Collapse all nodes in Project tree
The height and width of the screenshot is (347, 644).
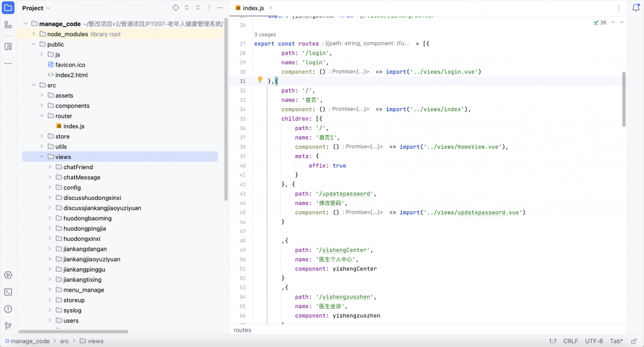199,8
